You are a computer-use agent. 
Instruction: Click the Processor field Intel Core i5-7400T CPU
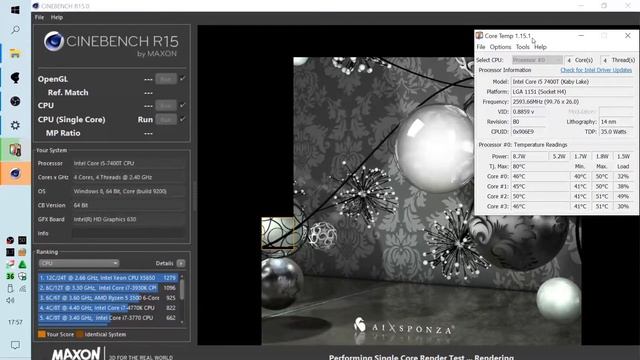coord(128,163)
